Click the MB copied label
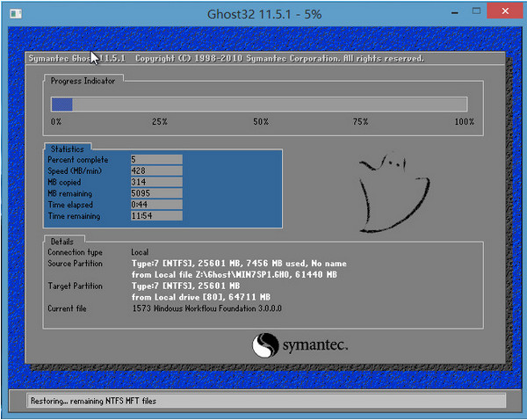The width and height of the screenshot is (527, 420). click(x=64, y=182)
